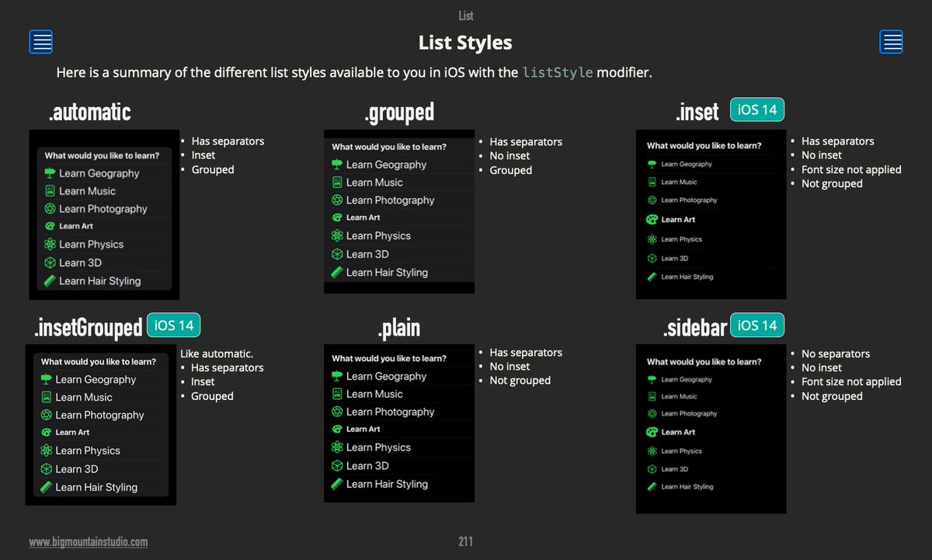Click the listStyle code word in the intro
Viewport: 932px width, 560px height.
(x=557, y=73)
